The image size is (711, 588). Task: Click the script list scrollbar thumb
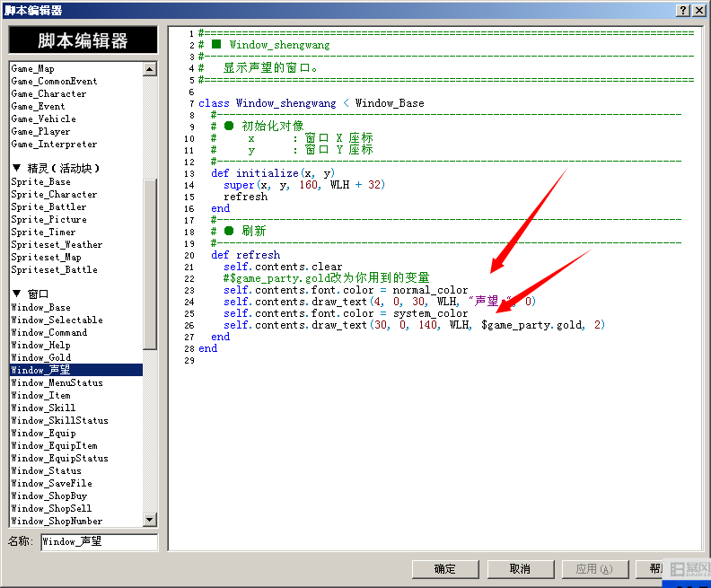coord(149,263)
